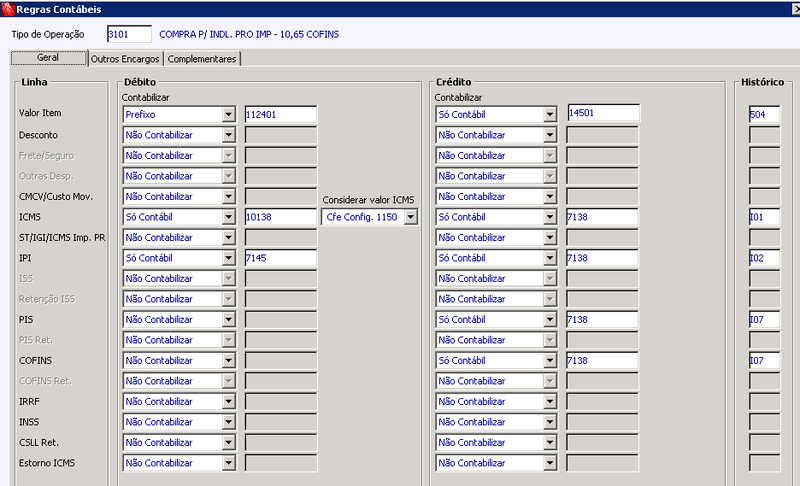Open Débito dropdown for IRRF row
The width and height of the screenshot is (800, 486).
[229, 402]
